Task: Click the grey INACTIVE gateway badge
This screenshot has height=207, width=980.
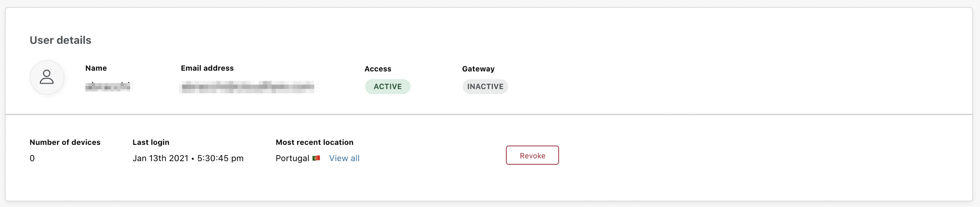Action: point(485,87)
